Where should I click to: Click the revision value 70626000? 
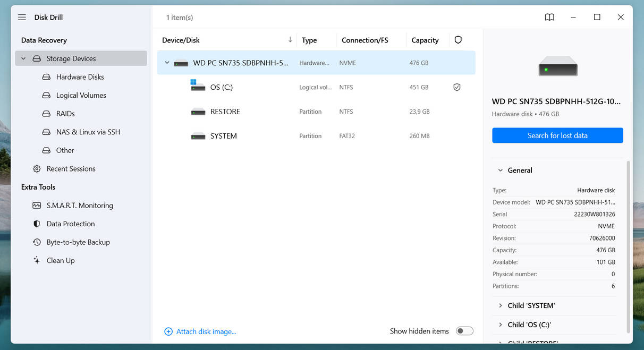coord(602,238)
